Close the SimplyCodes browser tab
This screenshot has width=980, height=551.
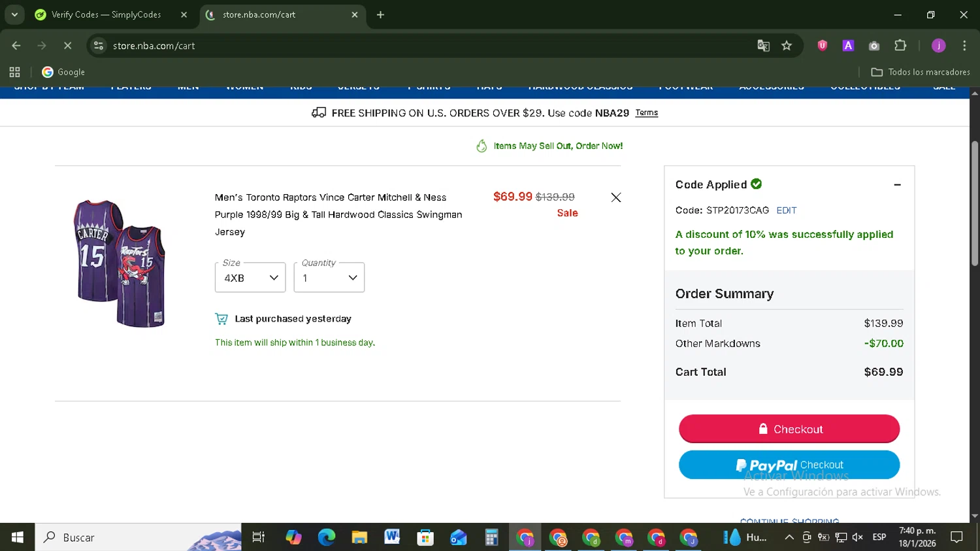point(184,14)
